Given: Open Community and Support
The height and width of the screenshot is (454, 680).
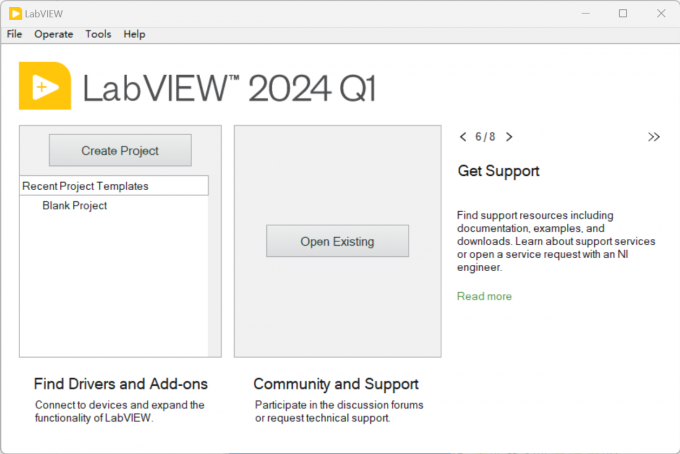Looking at the screenshot, I should 336,384.
